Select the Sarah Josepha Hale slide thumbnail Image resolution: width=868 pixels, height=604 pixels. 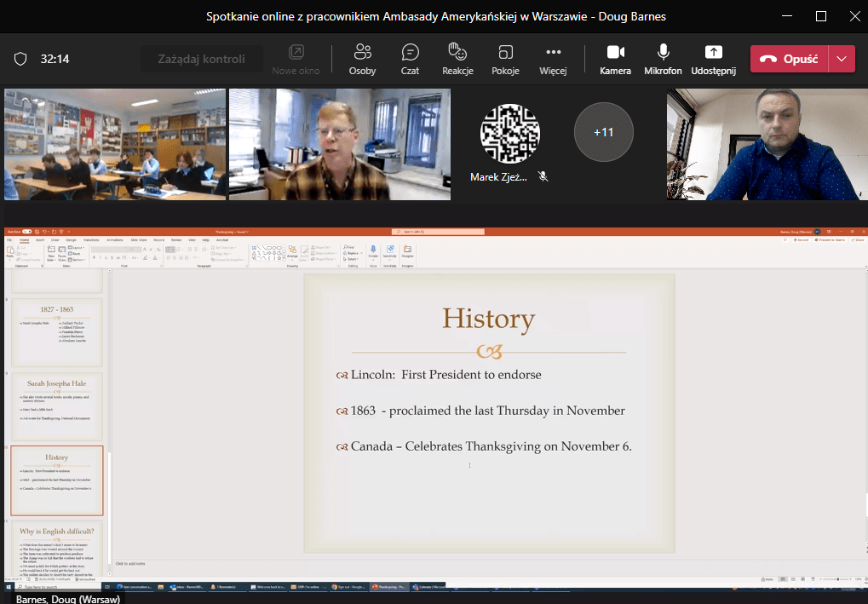pyautogui.click(x=57, y=406)
